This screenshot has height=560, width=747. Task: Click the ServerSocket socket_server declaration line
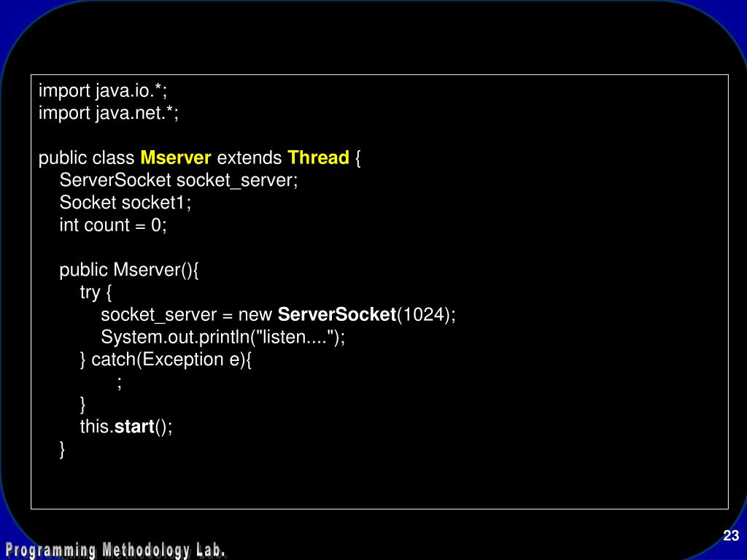tap(179, 180)
